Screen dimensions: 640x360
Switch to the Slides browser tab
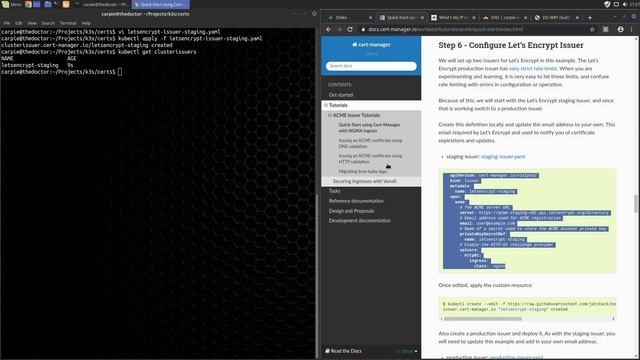pos(347,18)
